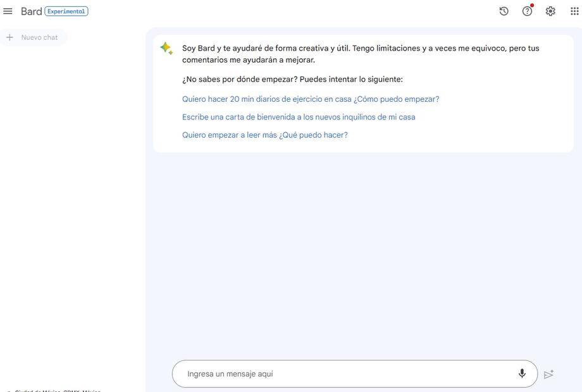Click the microphone icon for voice input
The height and width of the screenshot is (392, 582).
point(522,374)
